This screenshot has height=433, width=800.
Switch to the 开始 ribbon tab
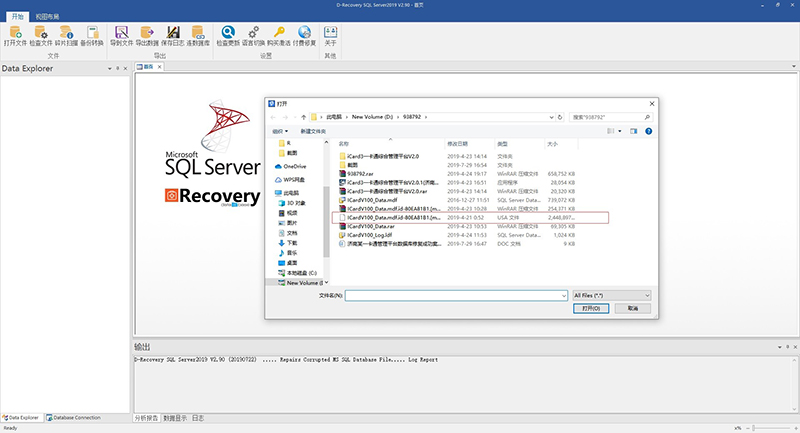(17, 16)
